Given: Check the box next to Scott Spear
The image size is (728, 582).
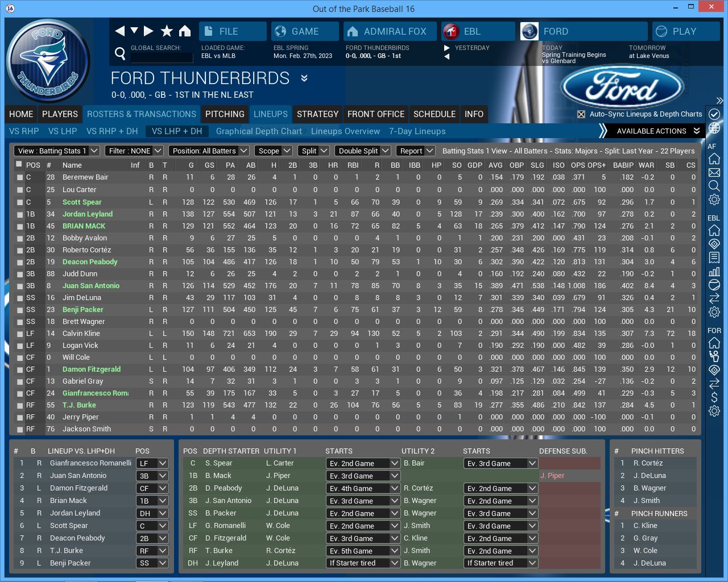Looking at the screenshot, I should [x=20, y=202].
